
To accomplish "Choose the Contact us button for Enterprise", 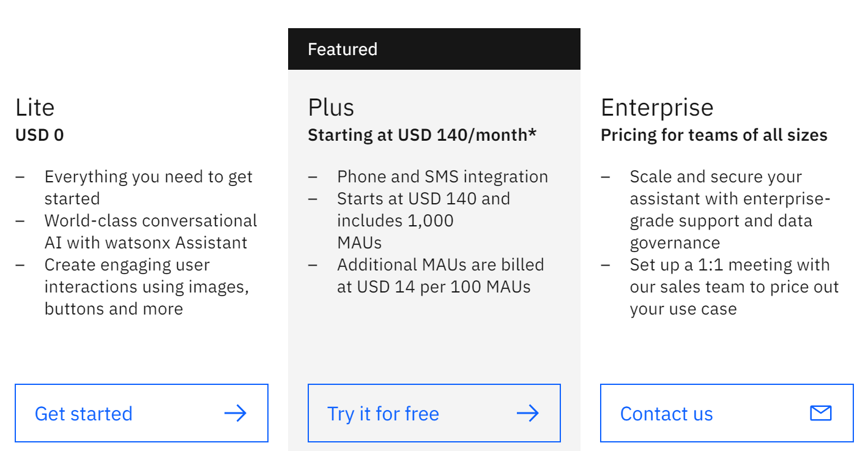I will [727, 413].
